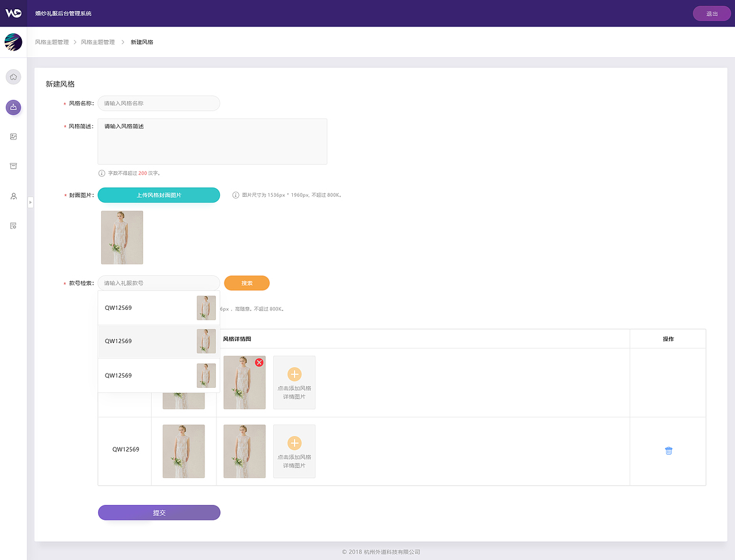
Task: Open the archive box sidebar icon
Action: (x=13, y=166)
